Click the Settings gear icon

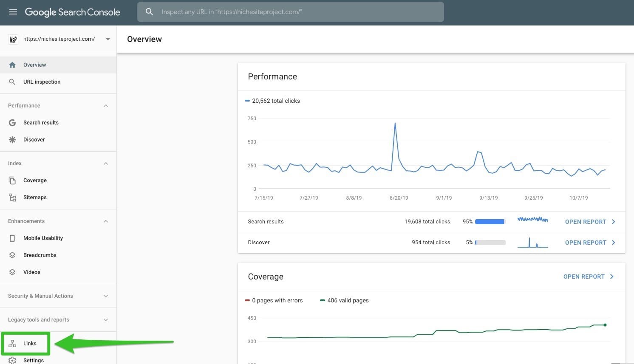coord(12,360)
